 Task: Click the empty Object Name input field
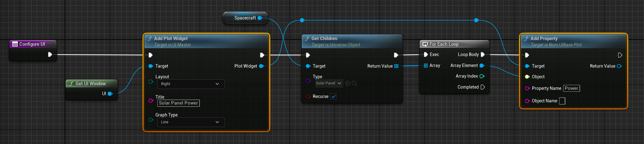pyautogui.click(x=562, y=101)
